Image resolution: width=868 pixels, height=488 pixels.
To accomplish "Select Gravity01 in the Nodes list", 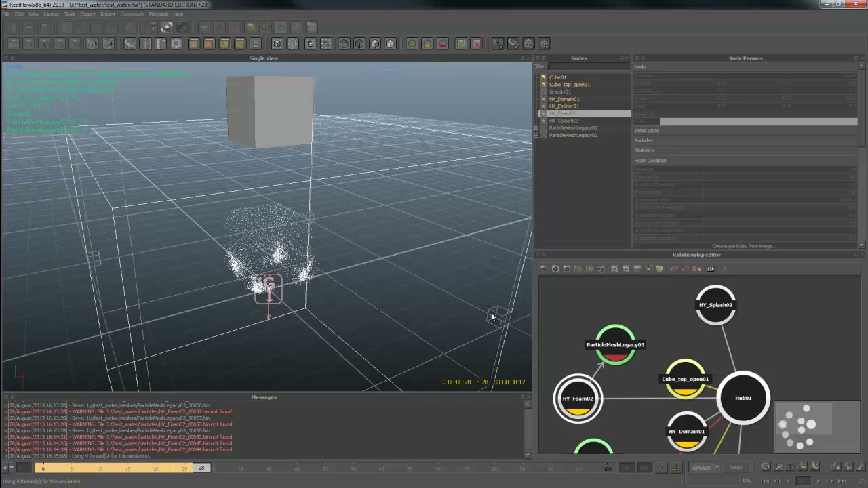I will pyautogui.click(x=560, y=91).
